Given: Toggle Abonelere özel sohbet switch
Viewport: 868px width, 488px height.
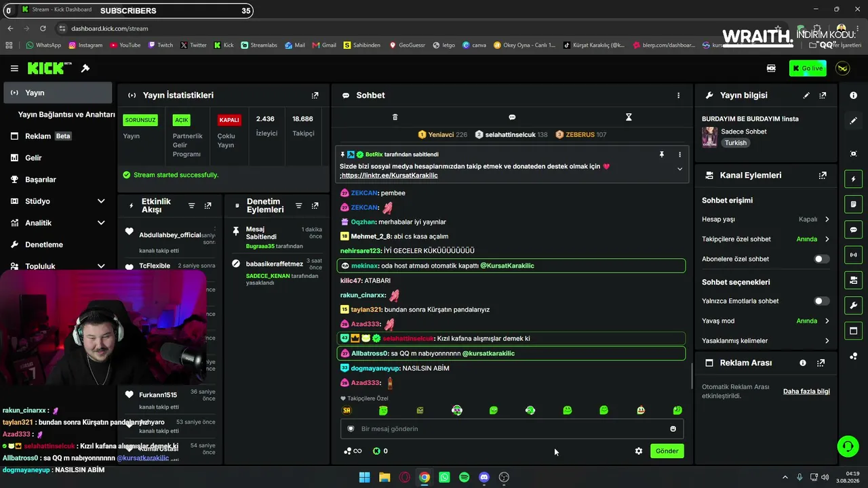Looking at the screenshot, I should [821, 259].
